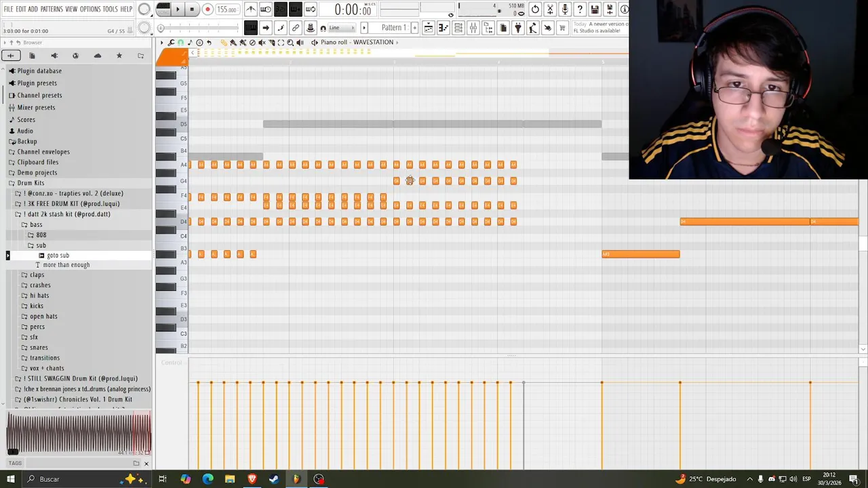The width and height of the screenshot is (868, 488).
Task: Click the sample waveform preview
Action: pyautogui.click(x=79, y=434)
